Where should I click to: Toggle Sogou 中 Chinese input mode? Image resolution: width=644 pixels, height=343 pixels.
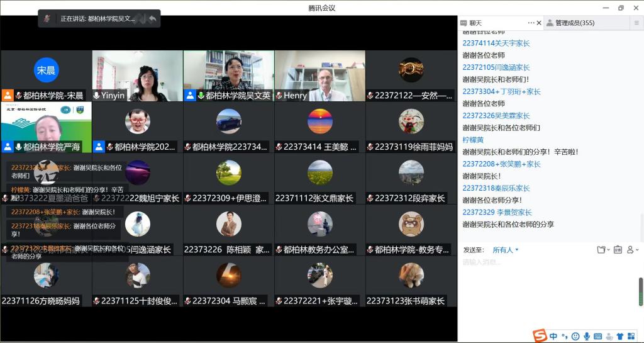coord(553,336)
